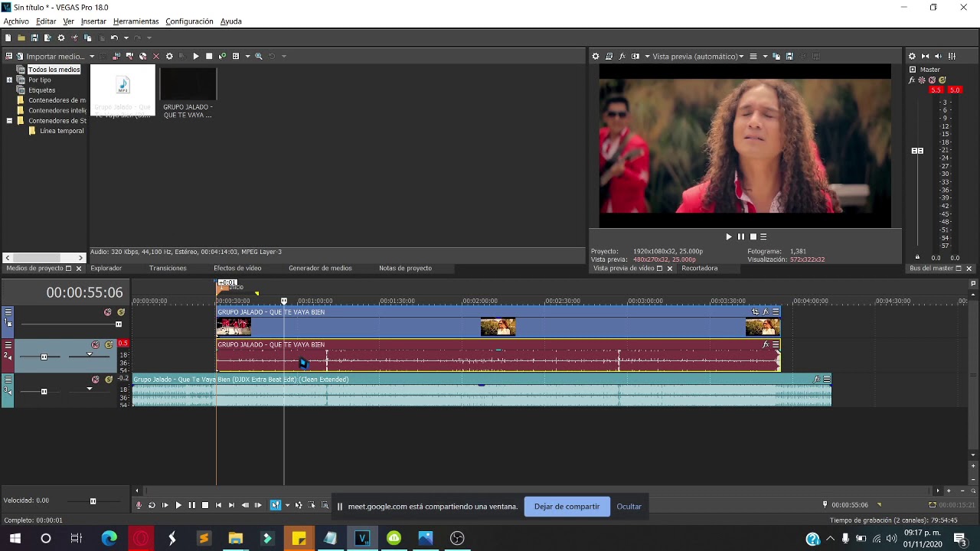Toggle dim output in master bus
Image resolution: width=980 pixels, height=551 pixels.
coord(939,56)
